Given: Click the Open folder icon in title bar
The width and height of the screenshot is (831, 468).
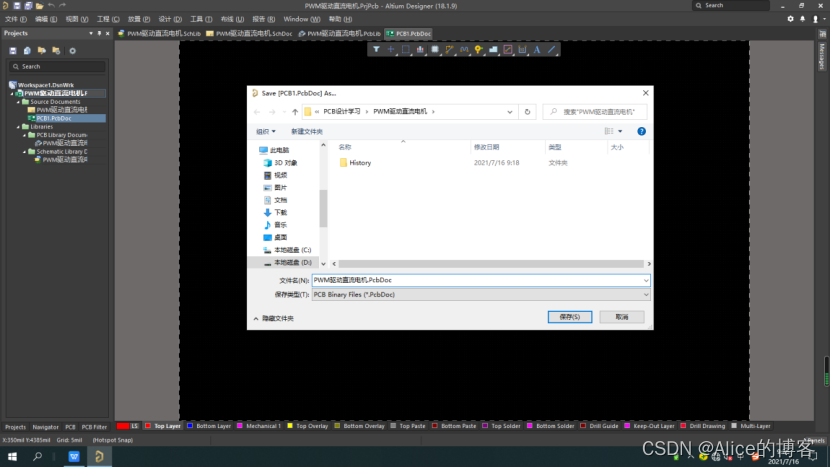Looking at the screenshot, I should 39,6.
